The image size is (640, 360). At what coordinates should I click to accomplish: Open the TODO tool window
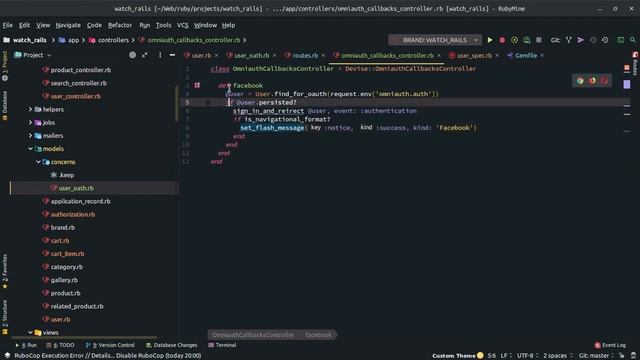60,345
